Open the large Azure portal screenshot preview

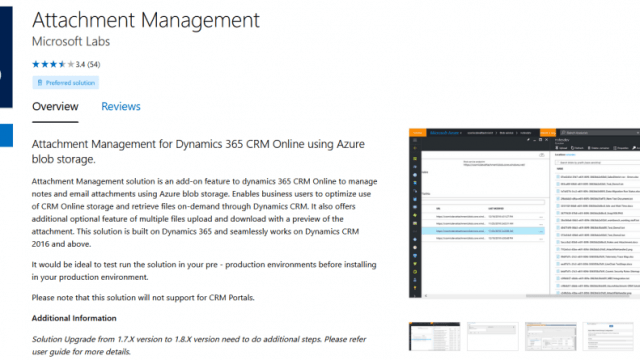(524, 213)
